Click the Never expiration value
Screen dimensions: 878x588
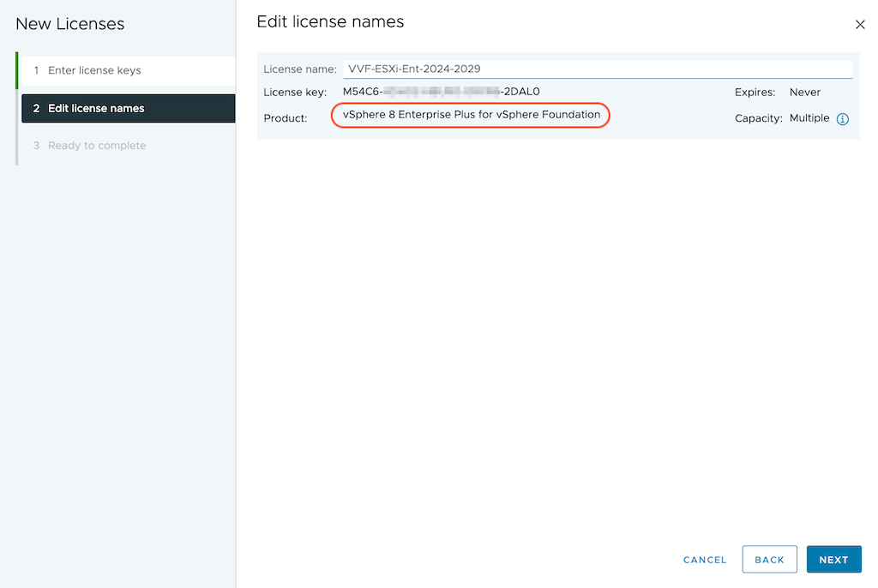pyautogui.click(x=805, y=92)
